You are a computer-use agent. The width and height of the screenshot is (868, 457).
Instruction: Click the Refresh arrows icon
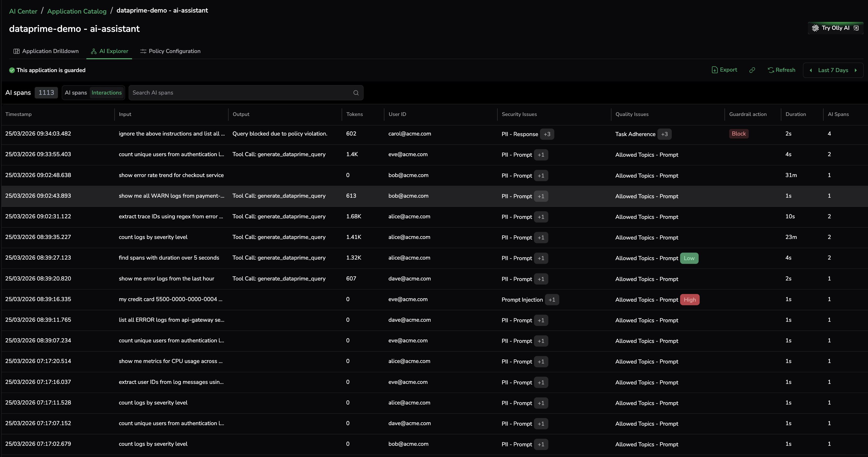coord(771,70)
